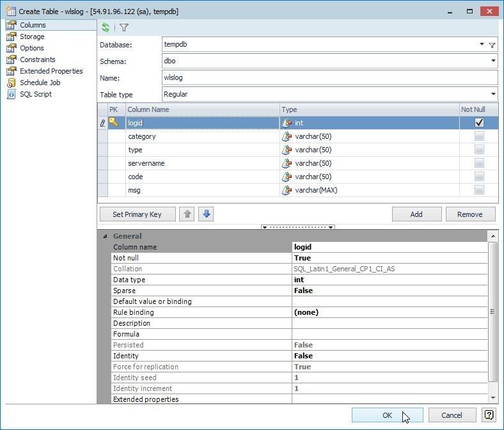
Task: Click the Storage page icon in sidebar
Action: pos(12,36)
